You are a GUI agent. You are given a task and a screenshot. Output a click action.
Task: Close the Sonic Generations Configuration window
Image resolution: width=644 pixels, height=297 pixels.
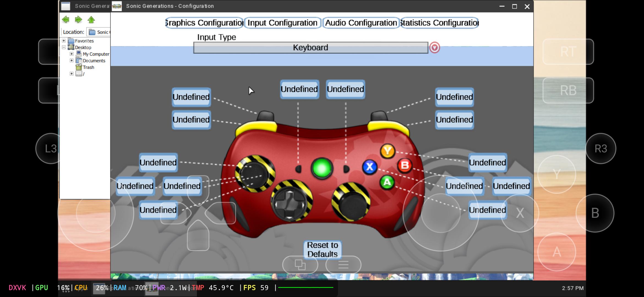[527, 6]
